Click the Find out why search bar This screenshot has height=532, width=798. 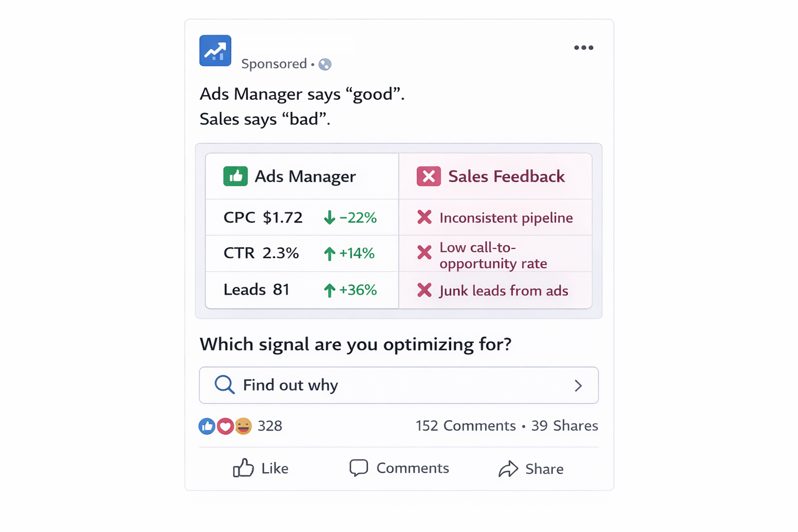(399, 385)
